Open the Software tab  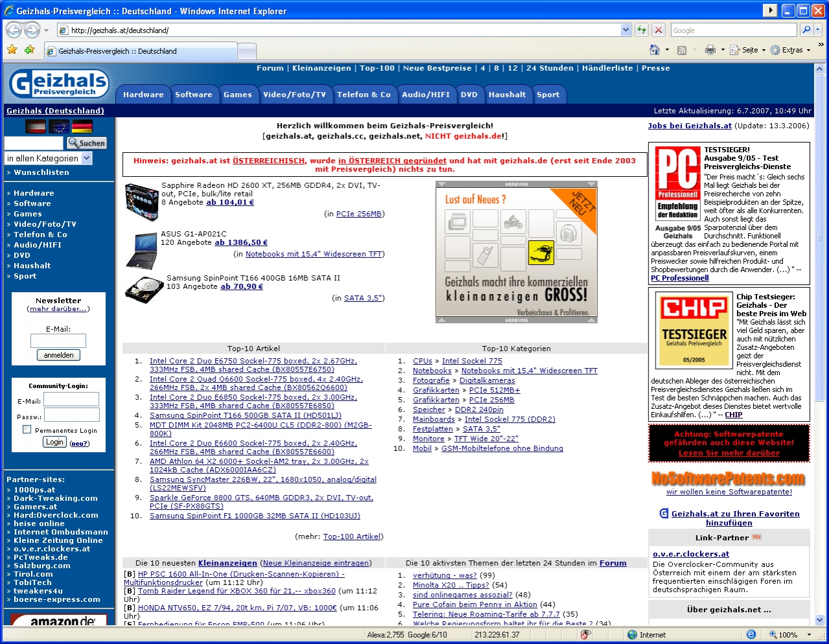(194, 95)
